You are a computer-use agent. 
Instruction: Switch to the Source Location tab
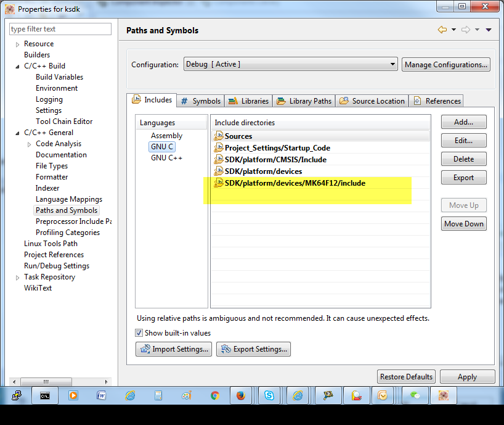pyautogui.click(x=372, y=101)
